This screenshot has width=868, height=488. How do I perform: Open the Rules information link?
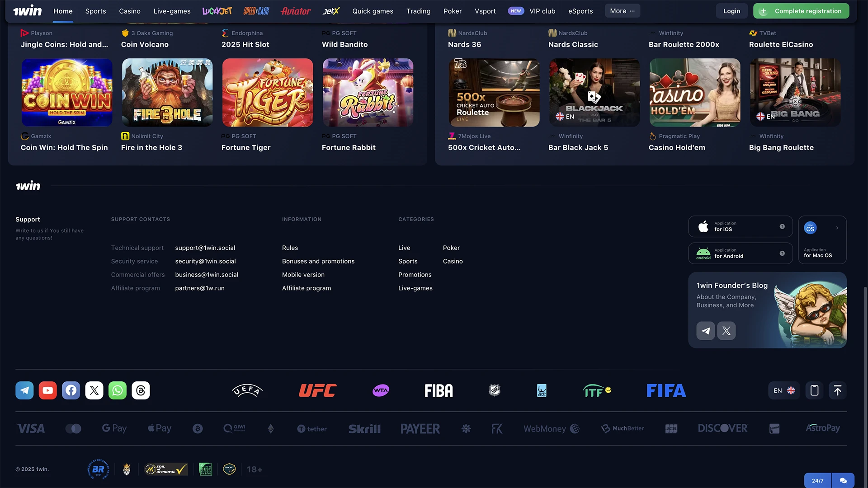pyautogui.click(x=290, y=248)
